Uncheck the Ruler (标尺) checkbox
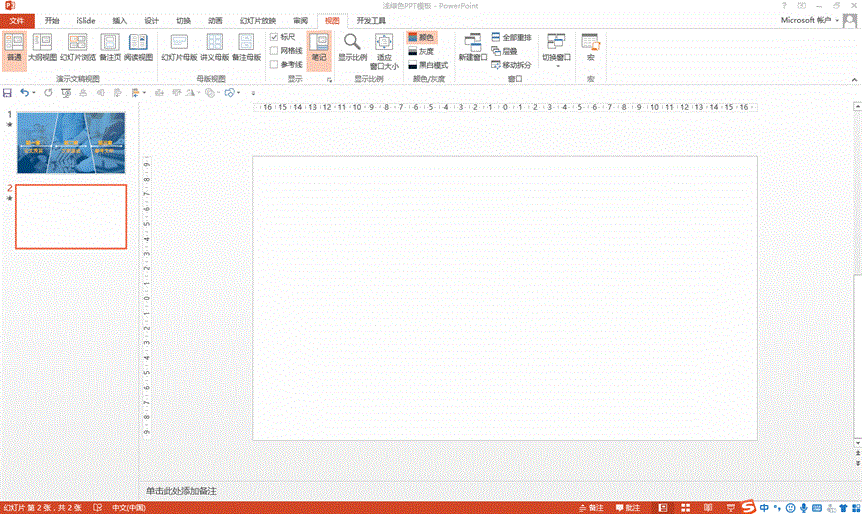Screen dimensions: 862x514 coord(275,37)
